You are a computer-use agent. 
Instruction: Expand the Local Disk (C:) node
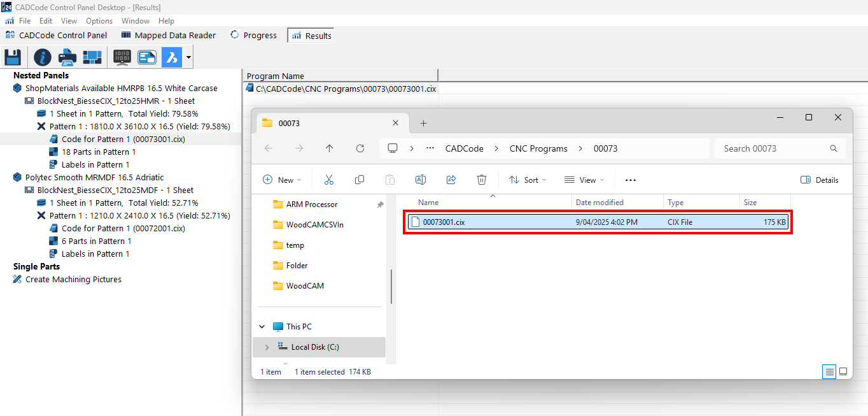pyautogui.click(x=267, y=347)
